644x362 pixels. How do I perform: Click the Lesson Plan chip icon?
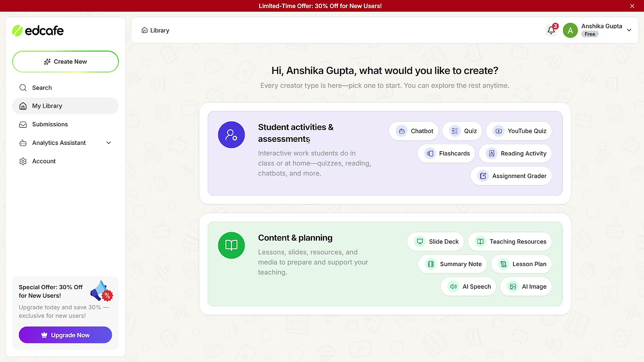(503, 264)
